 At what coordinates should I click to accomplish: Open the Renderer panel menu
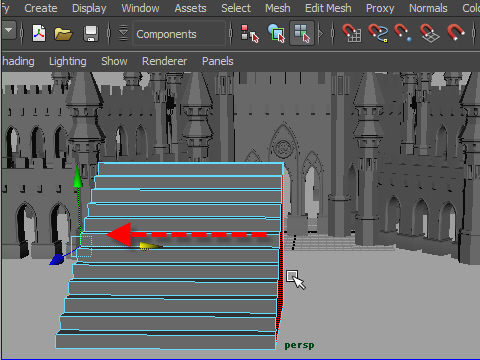coord(164,61)
